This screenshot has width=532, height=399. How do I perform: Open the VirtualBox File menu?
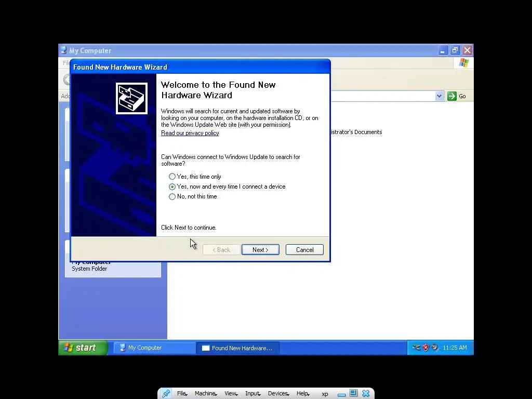tap(182, 394)
